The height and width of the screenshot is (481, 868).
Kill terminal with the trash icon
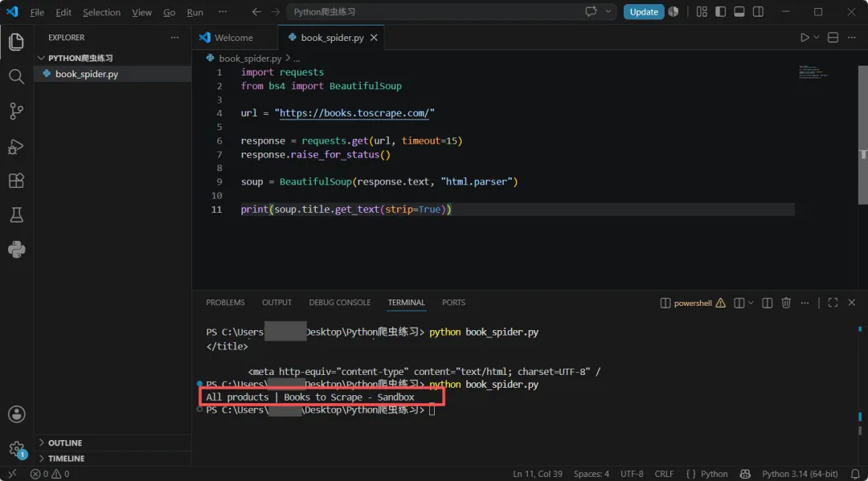[786, 303]
